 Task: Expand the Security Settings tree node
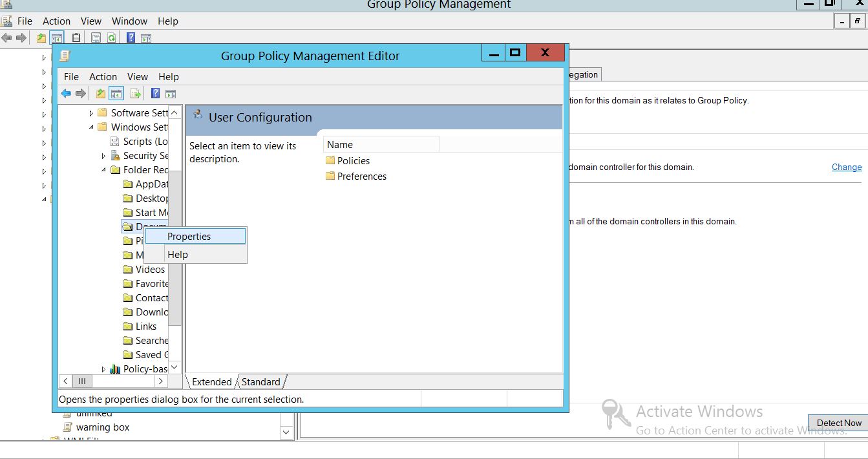click(x=103, y=156)
